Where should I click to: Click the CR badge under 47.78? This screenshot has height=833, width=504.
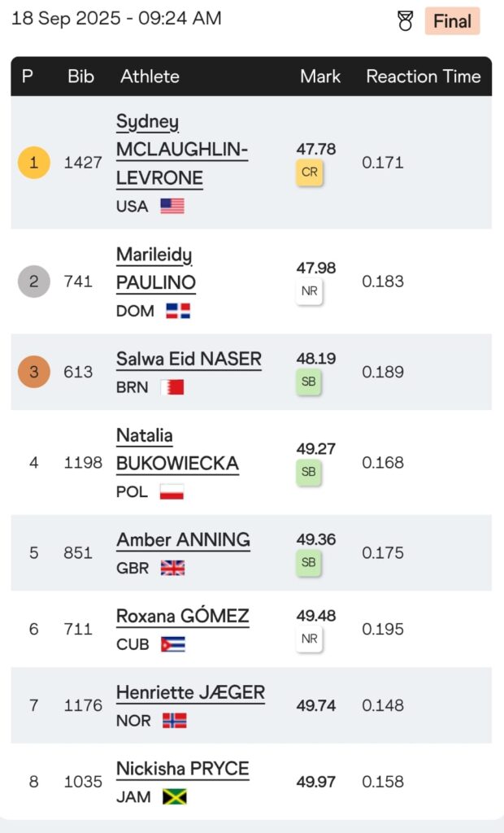pyautogui.click(x=309, y=172)
